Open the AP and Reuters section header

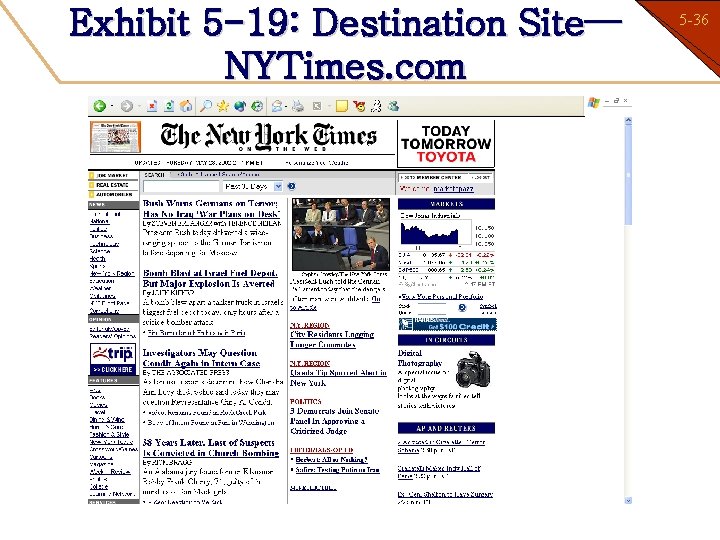tap(446, 428)
